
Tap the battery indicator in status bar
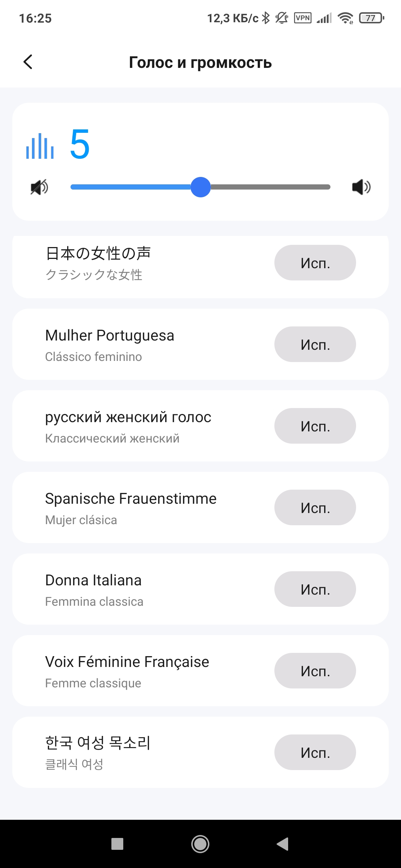[x=371, y=18]
